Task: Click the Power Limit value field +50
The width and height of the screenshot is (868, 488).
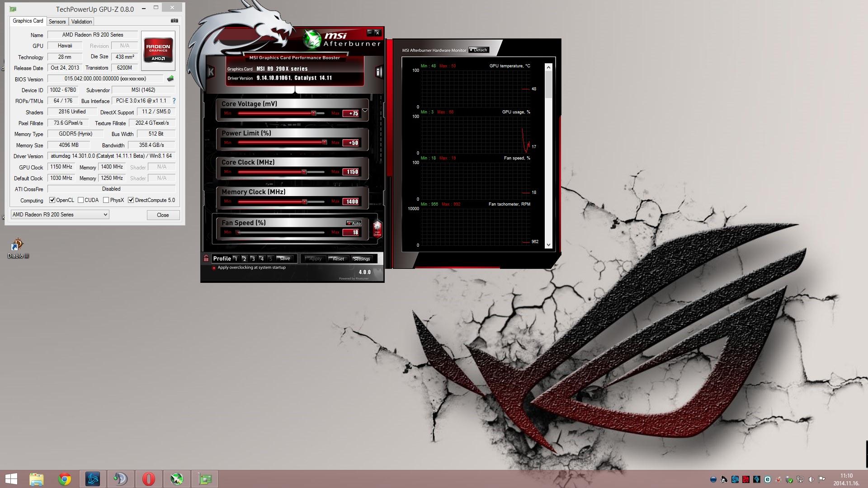Action: pos(351,143)
